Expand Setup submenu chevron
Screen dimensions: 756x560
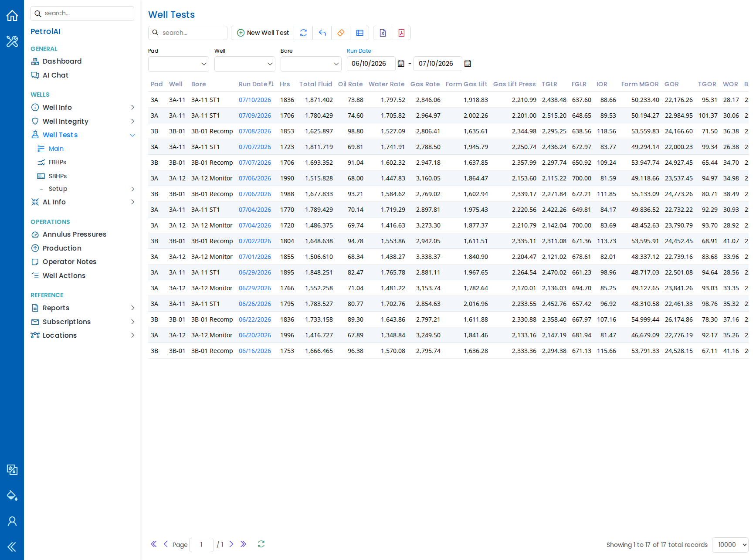tap(132, 189)
